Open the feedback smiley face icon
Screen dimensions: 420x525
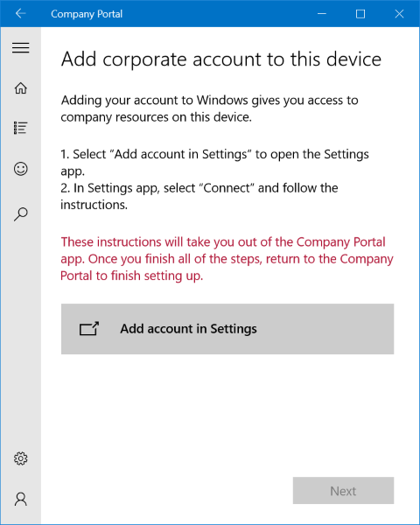tap(21, 169)
